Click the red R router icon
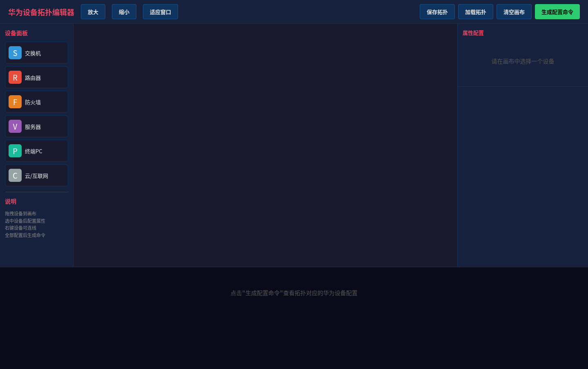This screenshot has width=588, height=369. (15, 77)
